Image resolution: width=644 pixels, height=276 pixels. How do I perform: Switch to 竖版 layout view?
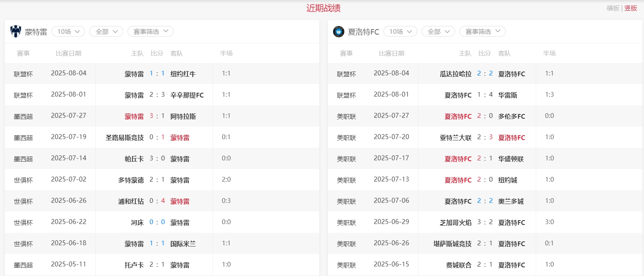click(x=631, y=8)
